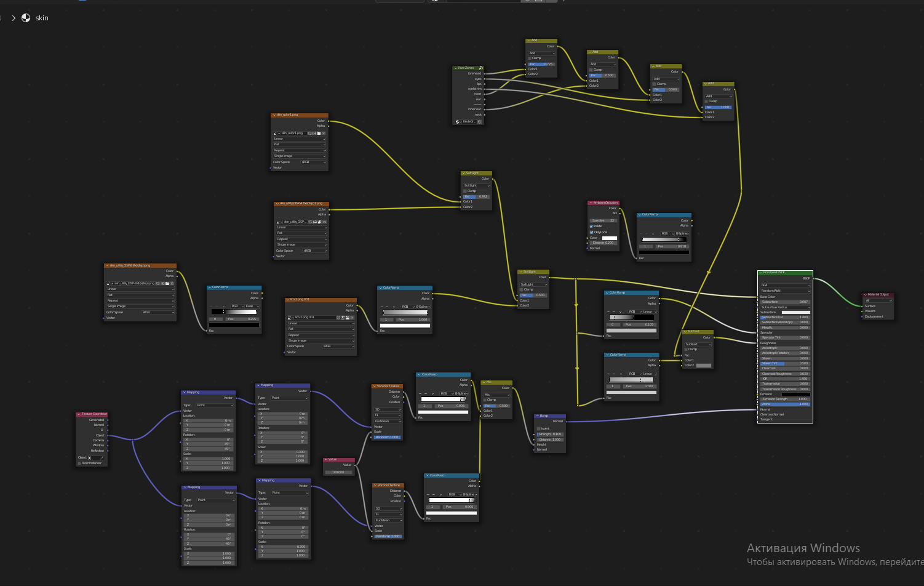The width and height of the screenshot is (924, 586).
Task: Click new image copy icon in skin_color1.png node
Action: click(314, 133)
